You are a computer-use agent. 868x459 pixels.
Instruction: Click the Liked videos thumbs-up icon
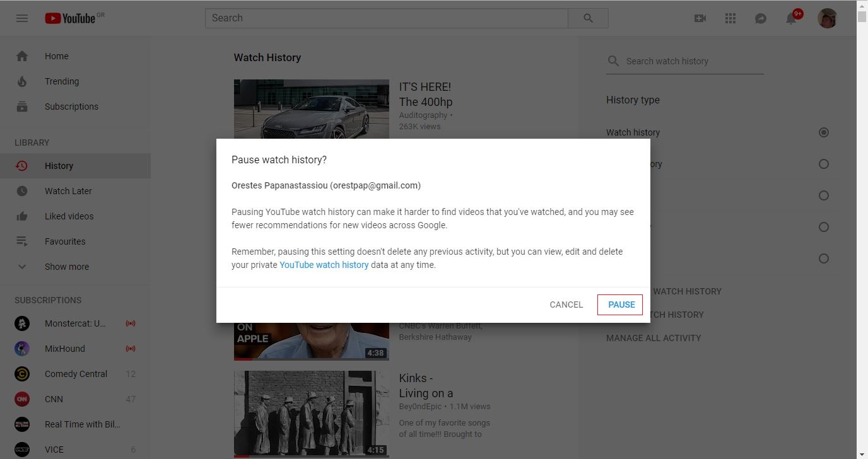[x=22, y=216]
